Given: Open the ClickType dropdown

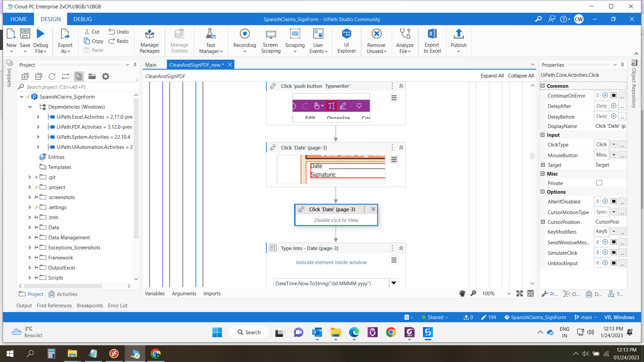Looking at the screenshot, I should [613, 144].
